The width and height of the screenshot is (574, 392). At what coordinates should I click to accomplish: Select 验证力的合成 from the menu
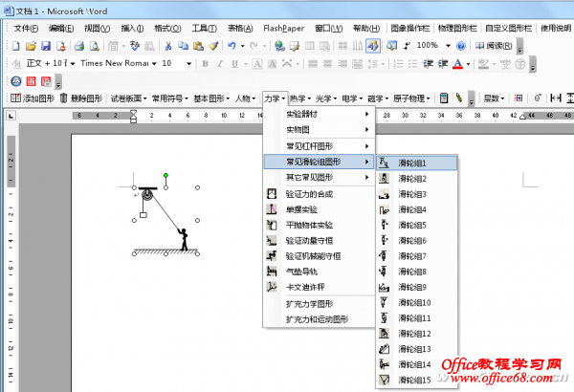point(320,194)
